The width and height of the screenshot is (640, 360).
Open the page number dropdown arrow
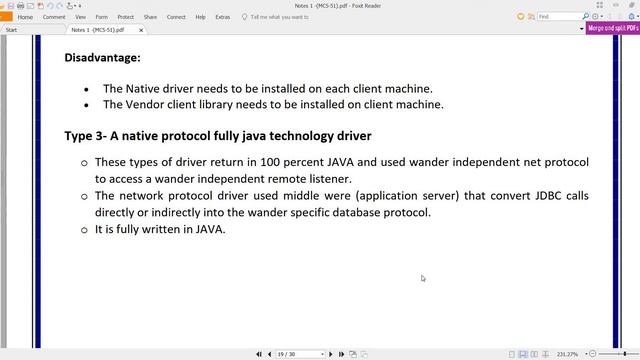coord(322,354)
